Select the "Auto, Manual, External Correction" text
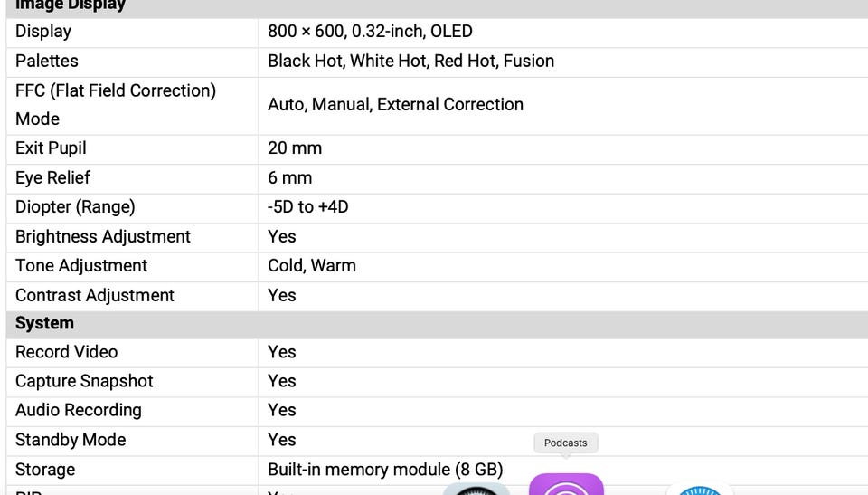The image size is (868, 495). click(395, 105)
